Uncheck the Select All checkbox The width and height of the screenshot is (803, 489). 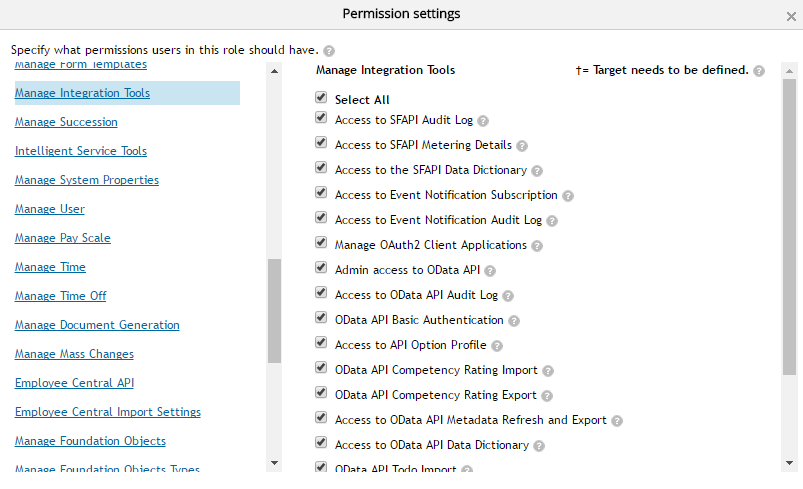[x=321, y=98]
